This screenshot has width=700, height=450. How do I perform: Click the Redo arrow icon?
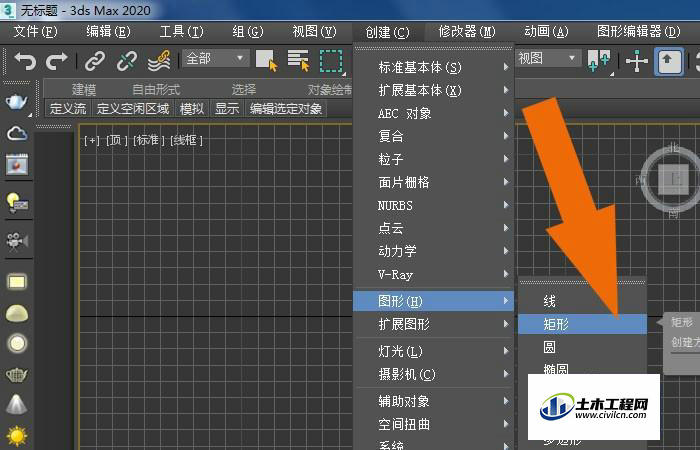57,61
